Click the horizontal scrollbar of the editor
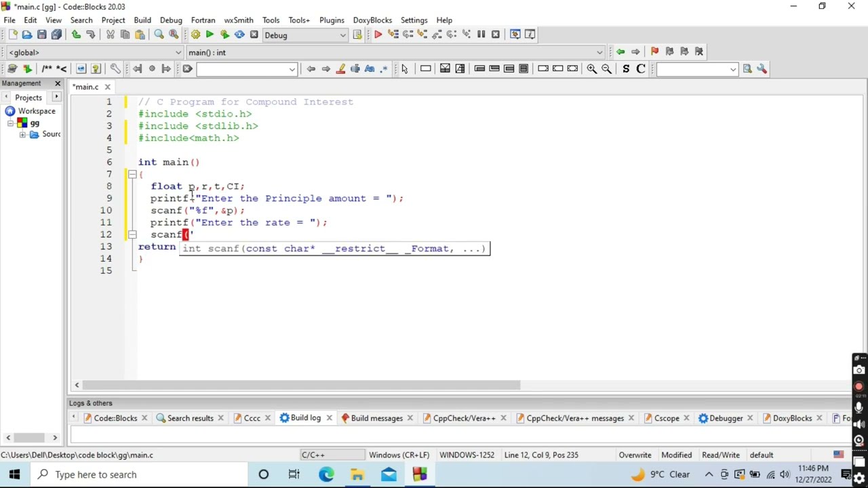This screenshot has width=868, height=488. (x=300, y=385)
